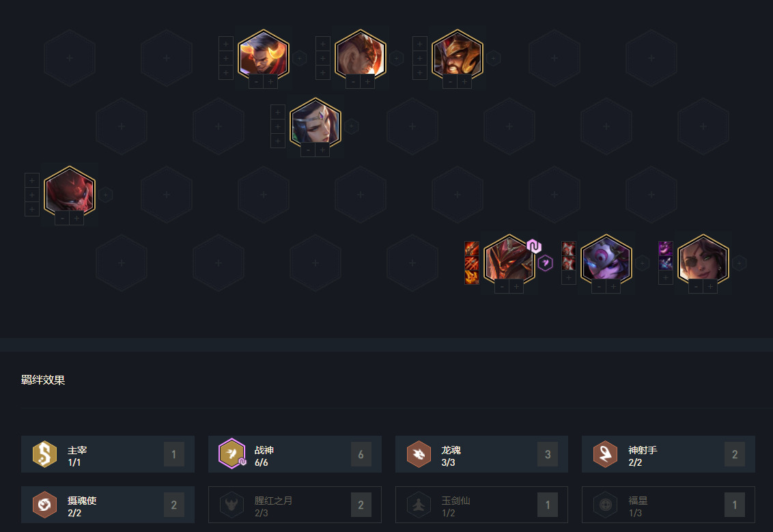Click the purple wing trait hexagon beside armored champion
Screen dimensions: 773x532
click(545, 263)
